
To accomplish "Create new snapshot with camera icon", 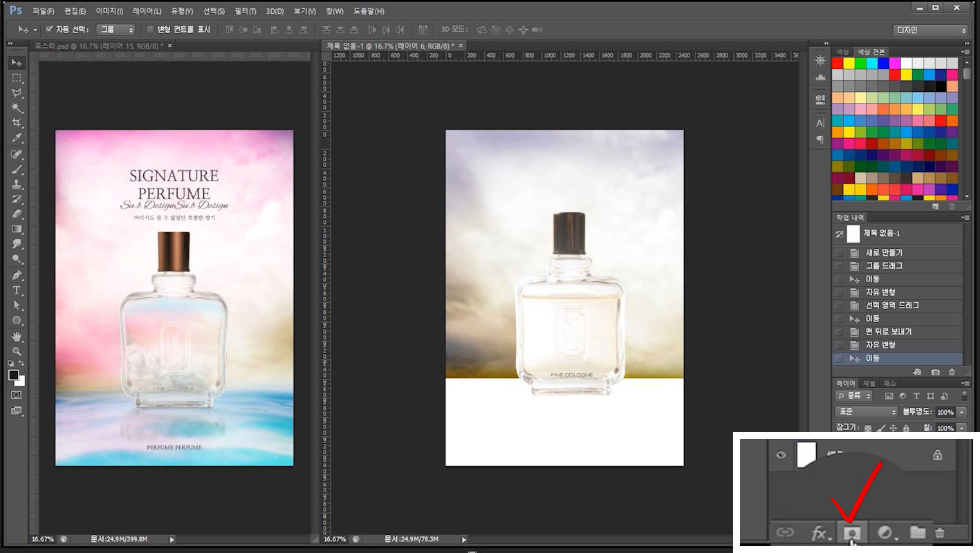I will pos(935,372).
